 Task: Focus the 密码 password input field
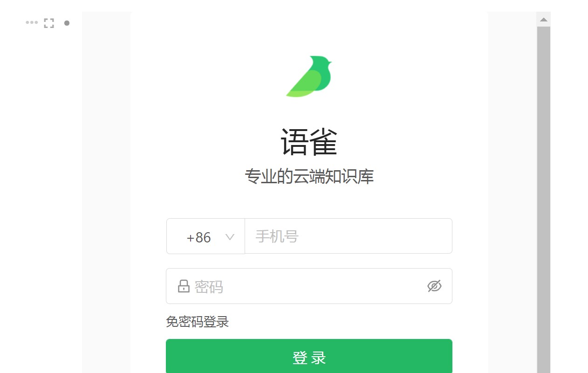coord(309,286)
